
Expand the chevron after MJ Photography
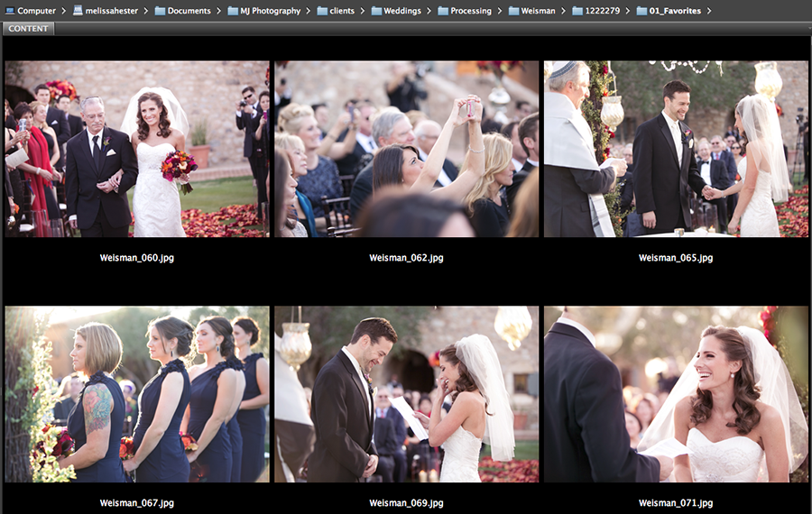308,11
